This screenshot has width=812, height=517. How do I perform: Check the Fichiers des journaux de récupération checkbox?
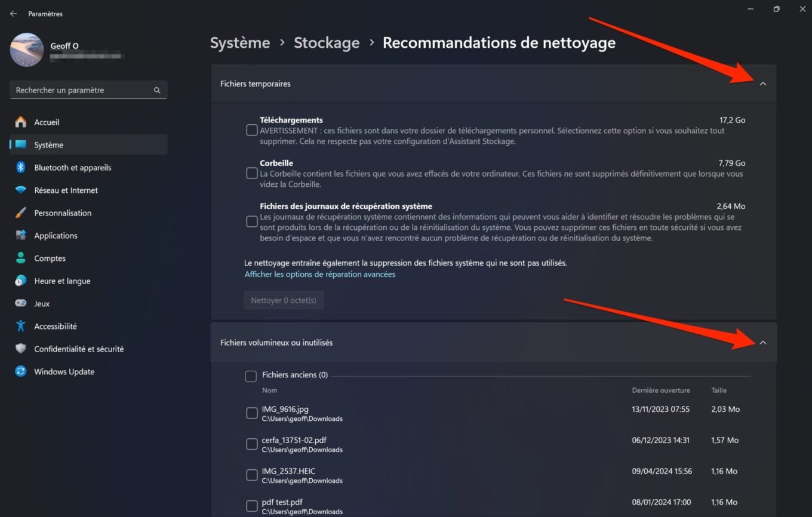pos(252,221)
